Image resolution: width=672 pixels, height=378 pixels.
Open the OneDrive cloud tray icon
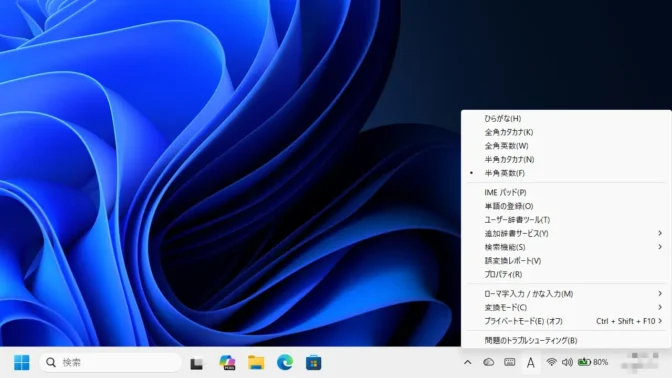[x=489, y=363]
